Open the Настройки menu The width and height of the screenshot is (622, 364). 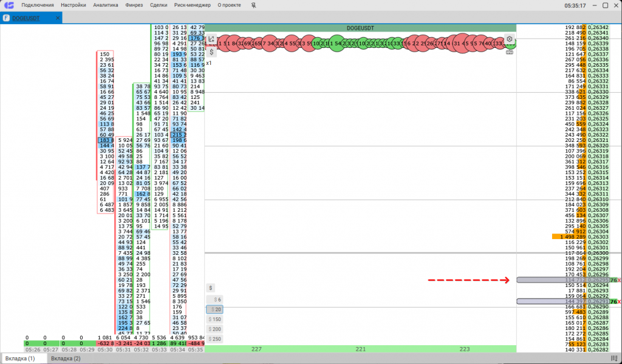(73, 5)
